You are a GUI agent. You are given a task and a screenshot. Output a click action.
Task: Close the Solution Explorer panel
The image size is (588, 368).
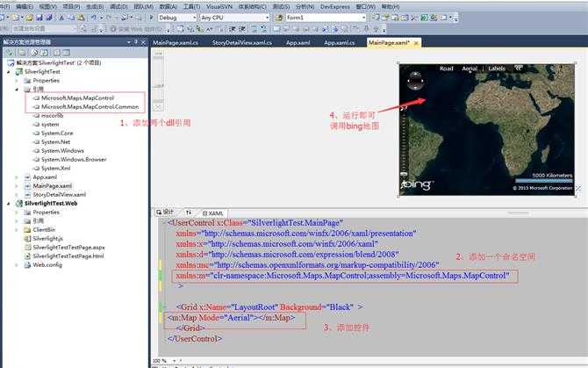[143, 42]
